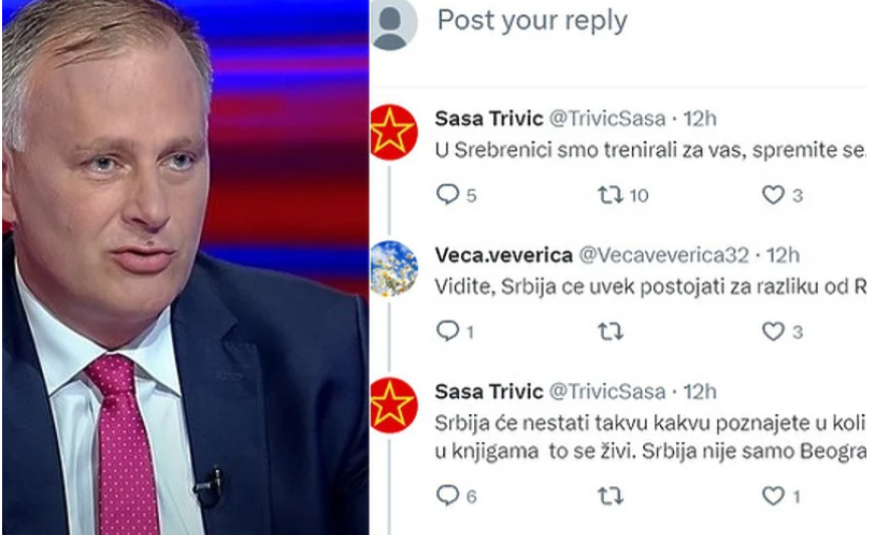Open the photo of man in suit
This screenshot has width=875, height=535.
point(185,268)
